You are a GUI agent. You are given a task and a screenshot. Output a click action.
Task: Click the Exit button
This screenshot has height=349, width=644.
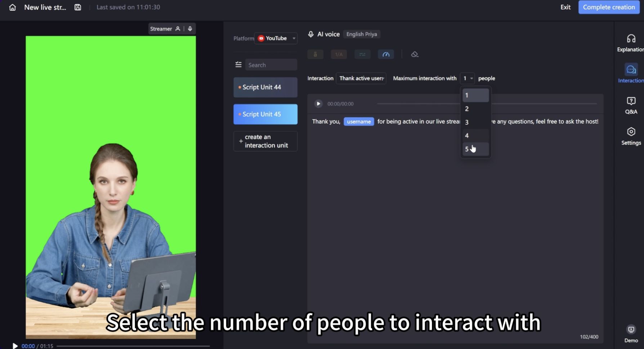[x=565, y=7]
